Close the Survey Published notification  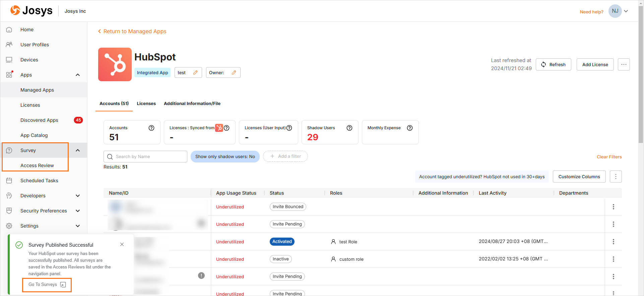(x=122, y=244)
